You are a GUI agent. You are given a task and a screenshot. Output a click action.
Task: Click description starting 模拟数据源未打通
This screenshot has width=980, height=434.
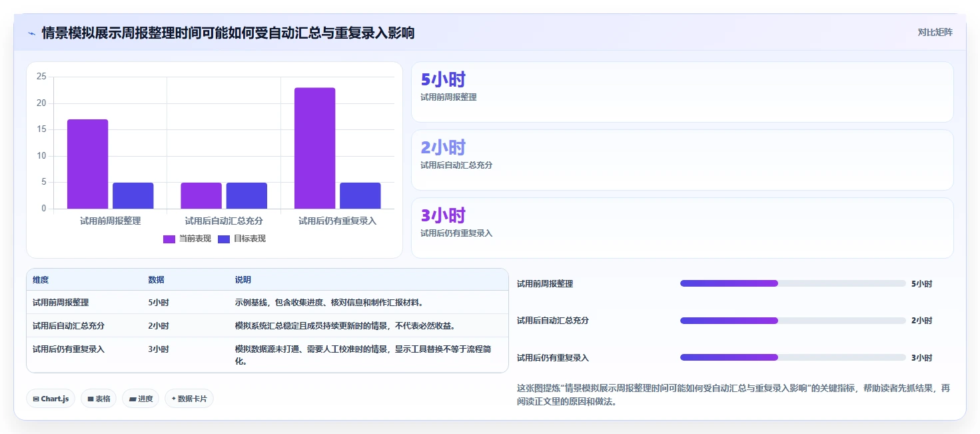point(363,355)
